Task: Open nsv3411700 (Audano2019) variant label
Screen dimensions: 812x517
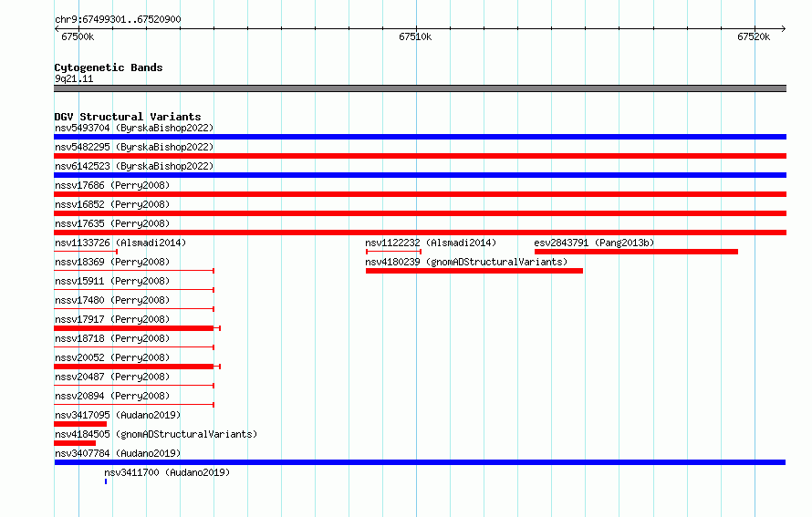Action: [x=167, y=472]
